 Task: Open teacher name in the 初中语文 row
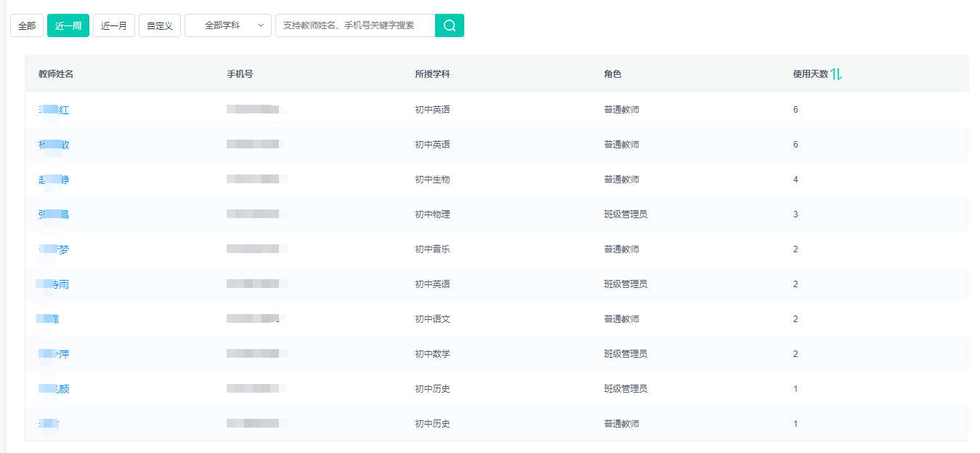coord(48,319)
